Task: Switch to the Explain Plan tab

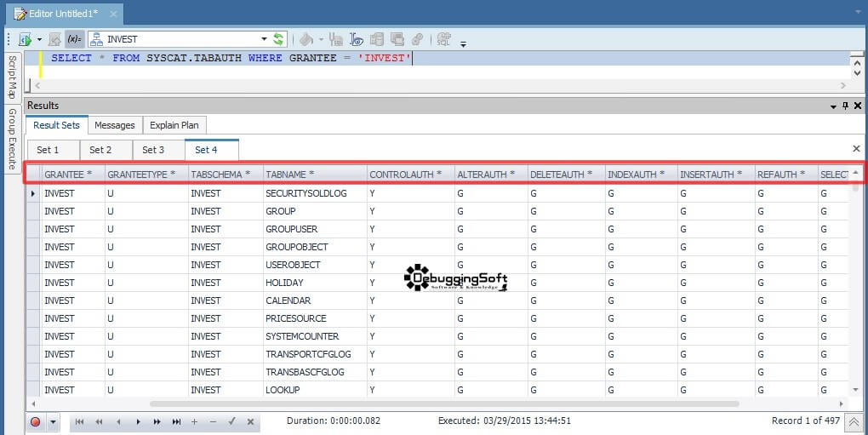Action: point(174,125)
